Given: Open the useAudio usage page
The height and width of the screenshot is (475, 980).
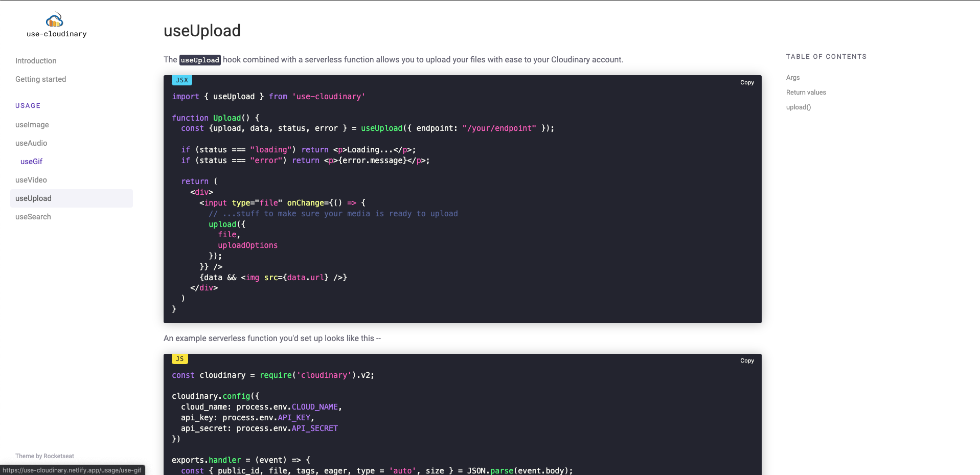Looking at the screenshot, I should (x=31, y=143).
